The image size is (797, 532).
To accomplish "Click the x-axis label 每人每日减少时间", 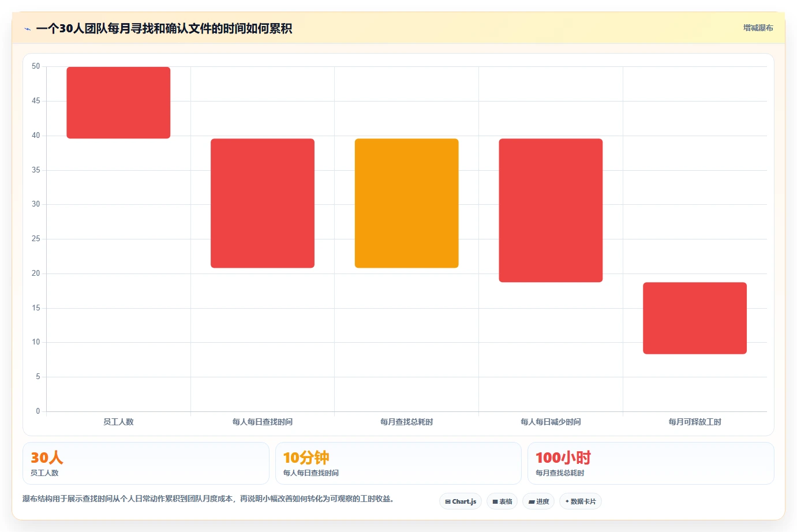I will 551,422.
